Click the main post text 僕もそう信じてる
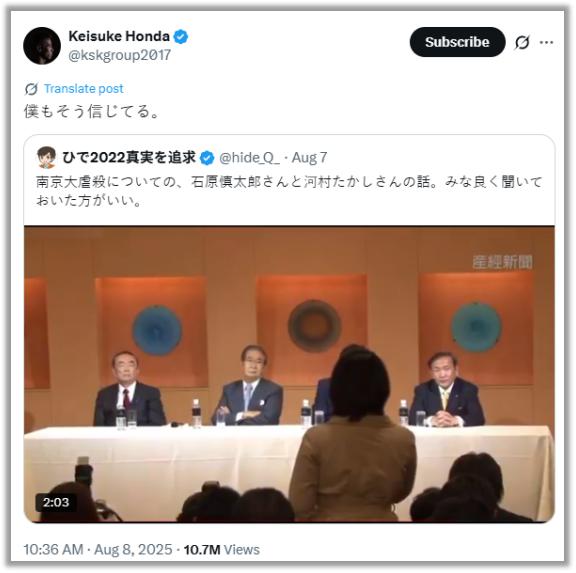The width and height of the screenshot is (576, 573). tap(91, 111)
